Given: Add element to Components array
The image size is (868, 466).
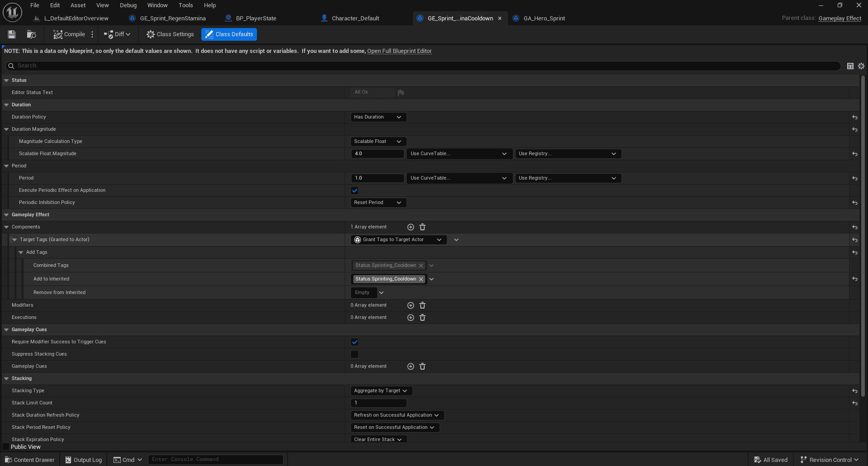Looking at the screenshot, I should tap(411, 227).
